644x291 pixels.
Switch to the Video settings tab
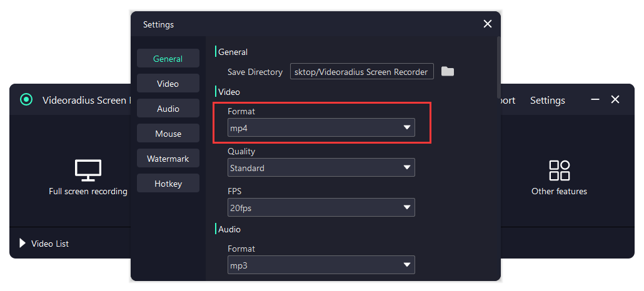168,83
